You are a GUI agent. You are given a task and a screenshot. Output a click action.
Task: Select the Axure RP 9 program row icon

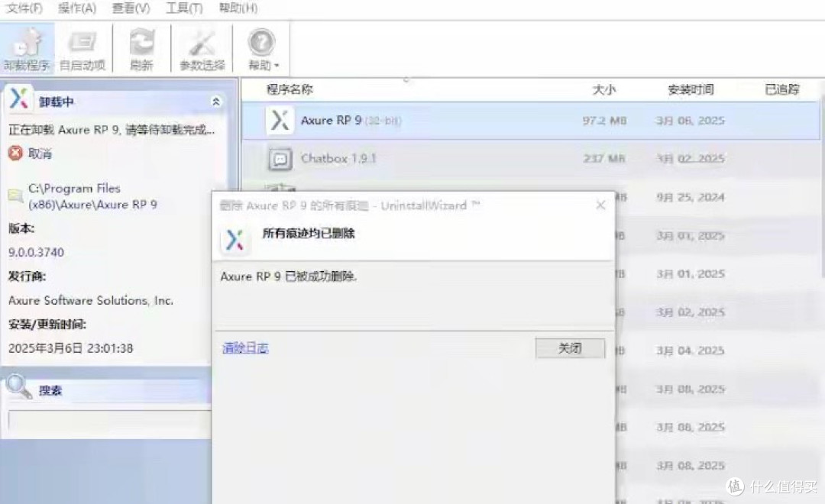(280, 121)
